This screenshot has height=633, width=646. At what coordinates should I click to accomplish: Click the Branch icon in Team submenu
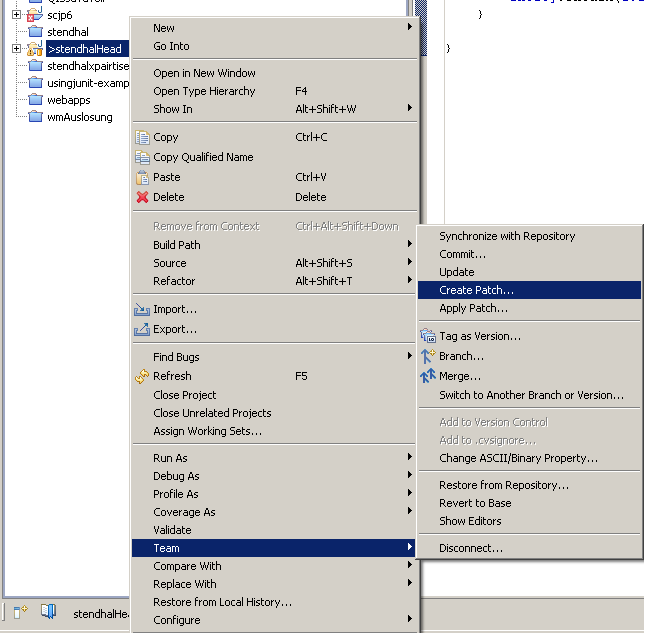pyautogui.click(x=428, y=356)
